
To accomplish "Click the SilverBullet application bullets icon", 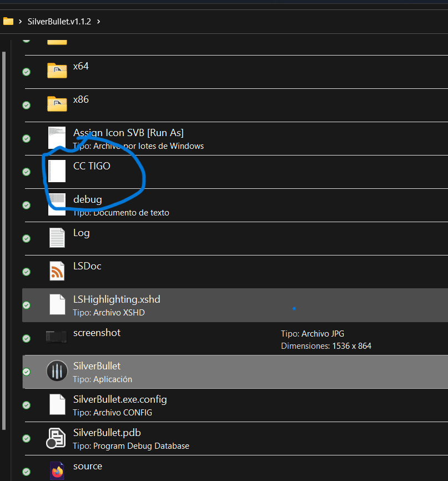I will (x=57, y=371).
